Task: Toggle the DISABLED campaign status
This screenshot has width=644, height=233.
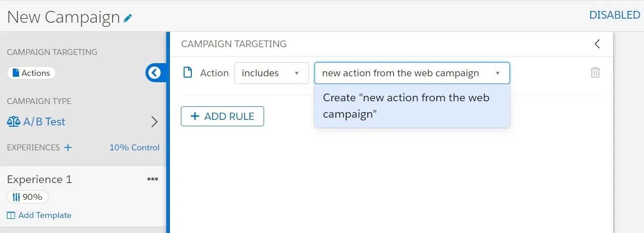Action: (x=614, y=15)
